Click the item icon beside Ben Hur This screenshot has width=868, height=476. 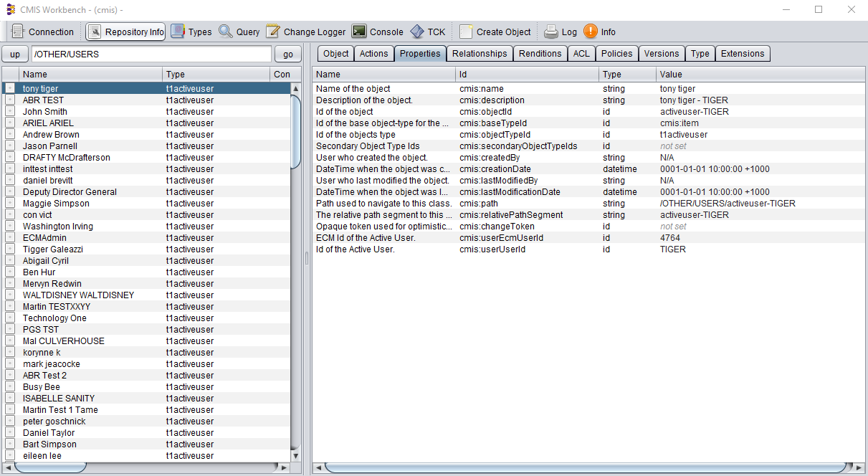pos(10,272)
